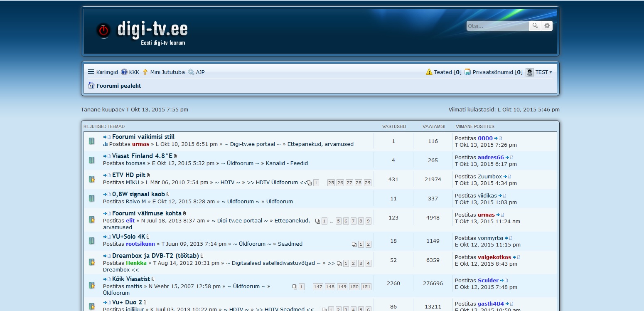Click the digi-tv.ee power logo
Image resolution: width=644 pixels, height=311 pixels.
pyautogui.click(x=103, y=30)
